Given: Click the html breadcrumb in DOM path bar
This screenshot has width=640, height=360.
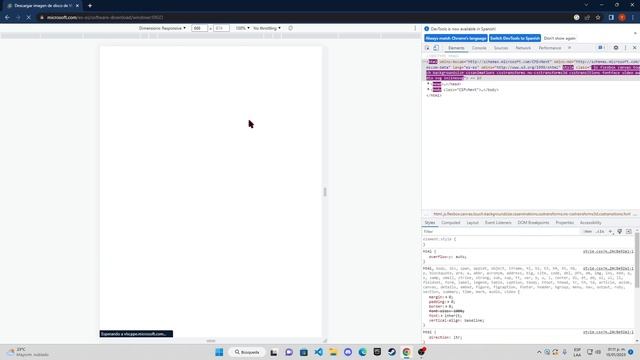Looking at the screenshot, I should coord(532,214).
